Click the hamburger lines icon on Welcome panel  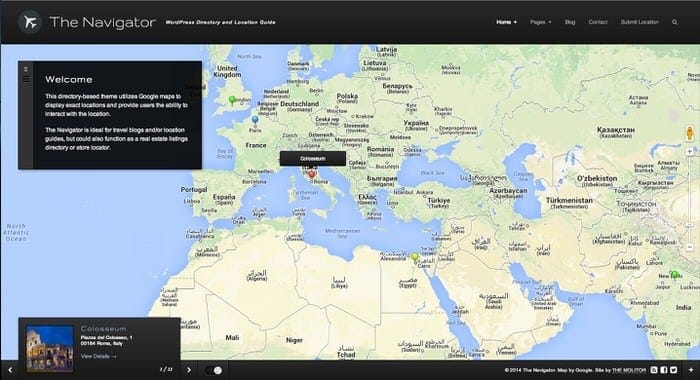(26, 79)
